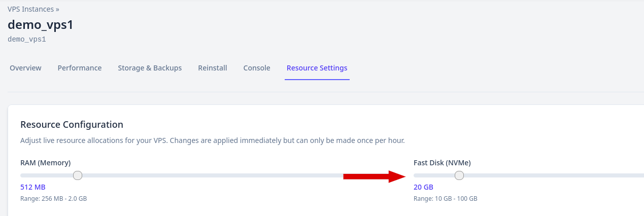The width and height of the screenshot is (644, 216).
Task: Click the demo_vps1 page title
Action: [40, 24]
